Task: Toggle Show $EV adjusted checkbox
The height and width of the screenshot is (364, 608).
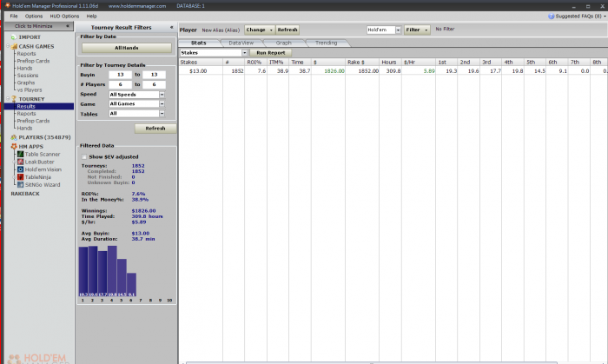Action: (84, 156)
